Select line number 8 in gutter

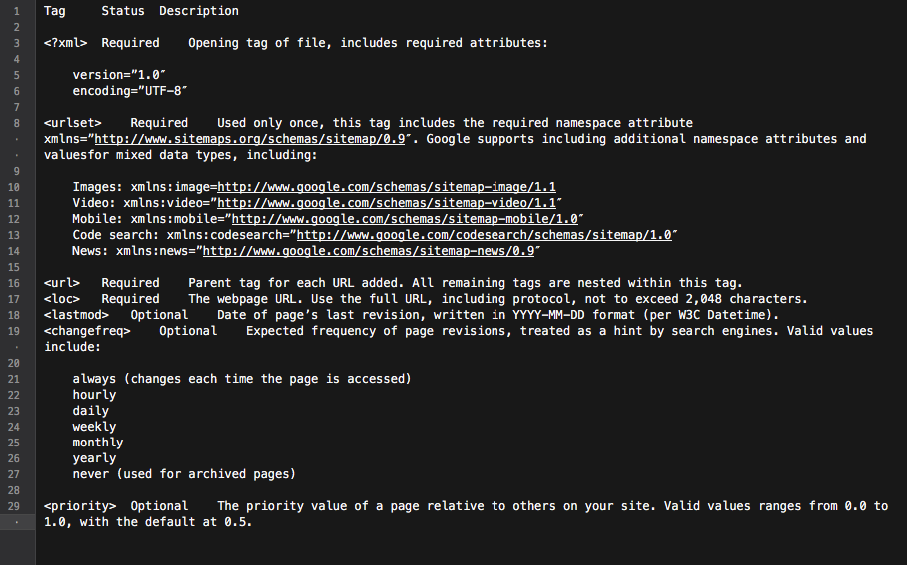16,124
